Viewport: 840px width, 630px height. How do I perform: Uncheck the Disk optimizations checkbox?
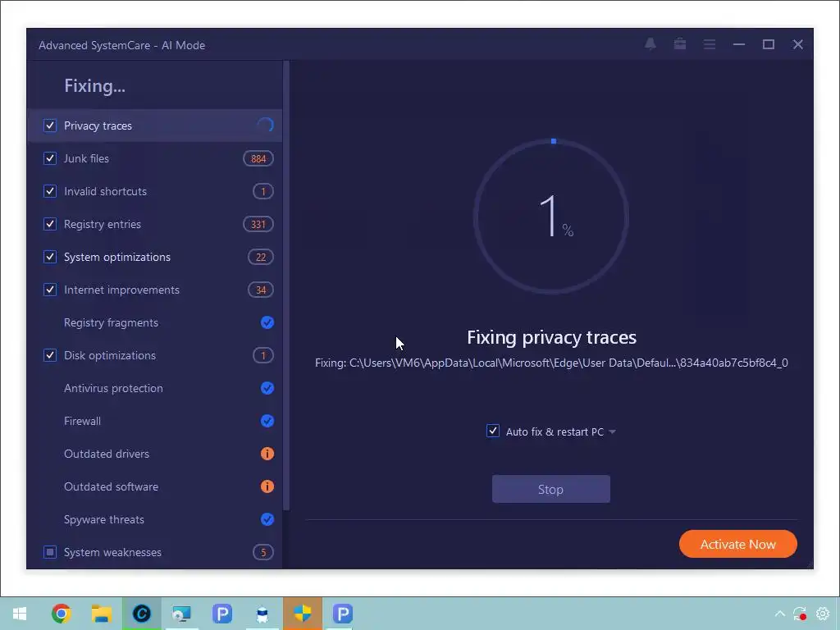[50, 355]
